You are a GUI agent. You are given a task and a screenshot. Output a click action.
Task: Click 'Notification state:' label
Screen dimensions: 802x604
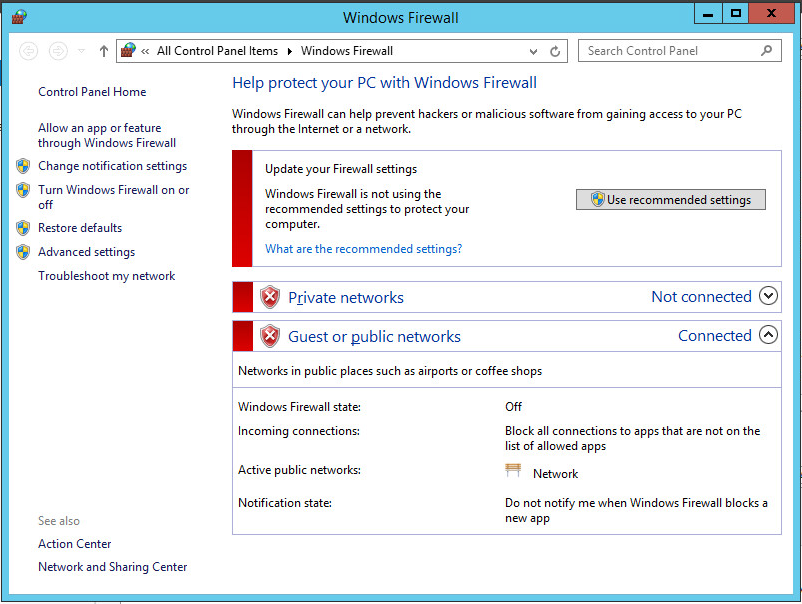285,503
